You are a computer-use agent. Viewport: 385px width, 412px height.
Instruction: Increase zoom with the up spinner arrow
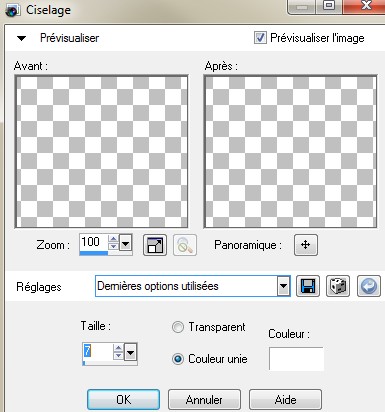click(x=113, y=239)
